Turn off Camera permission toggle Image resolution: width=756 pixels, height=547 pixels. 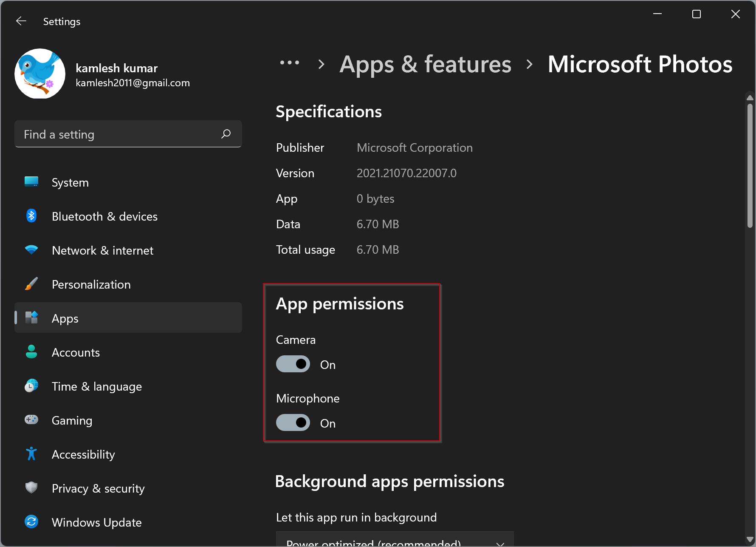pyautogui.click(x=293, y=364)
